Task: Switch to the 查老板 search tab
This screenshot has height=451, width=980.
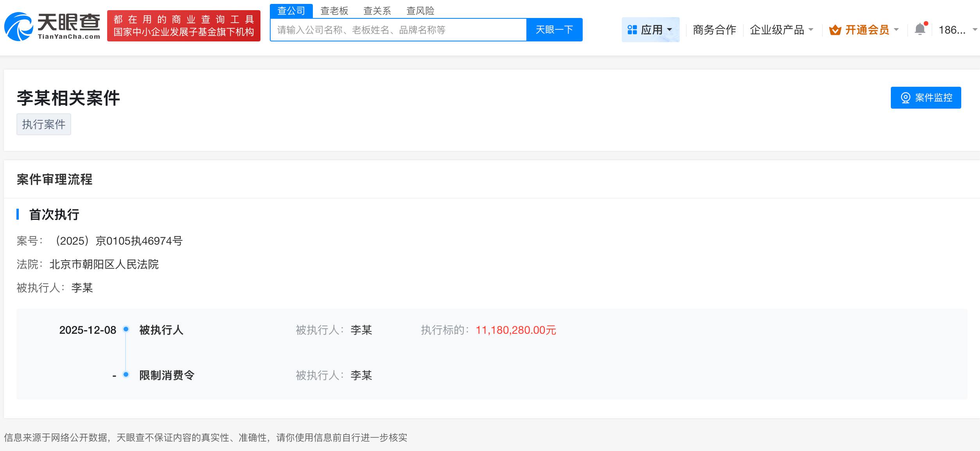Action: point(334,11)
